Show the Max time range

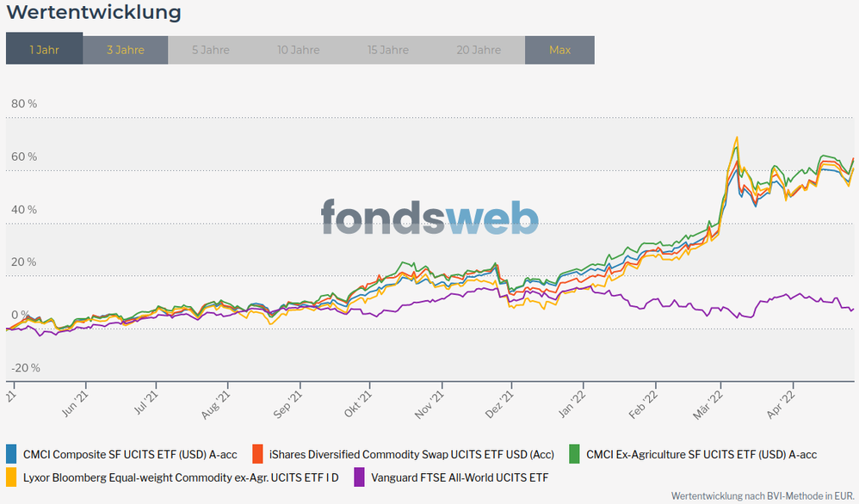(x=559, y=50)
